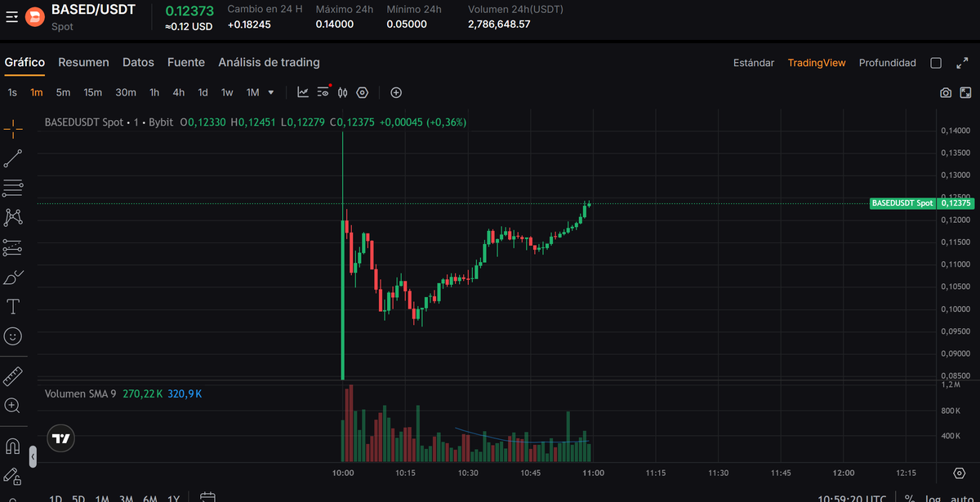Image resolution: width=980 pixels, height=502 pixels.
Task: Select the 1w timeframe
Action: pyautogui.click(x=227, y=92)
